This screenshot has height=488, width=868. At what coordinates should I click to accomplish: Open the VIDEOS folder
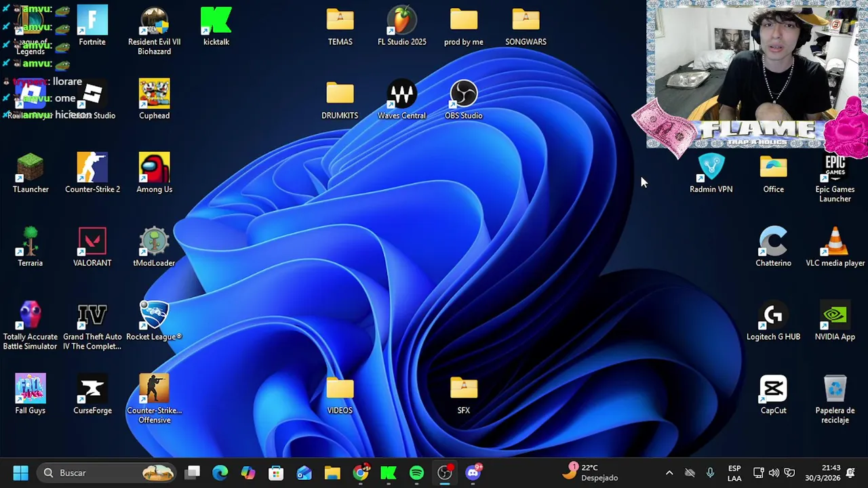[340, 395]
